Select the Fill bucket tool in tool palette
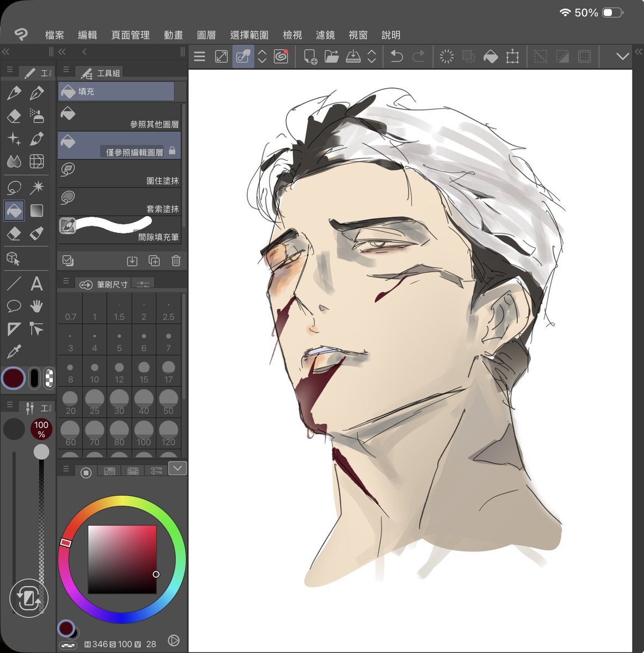Viewport: 644px width, 653px height. coord(14,211)
